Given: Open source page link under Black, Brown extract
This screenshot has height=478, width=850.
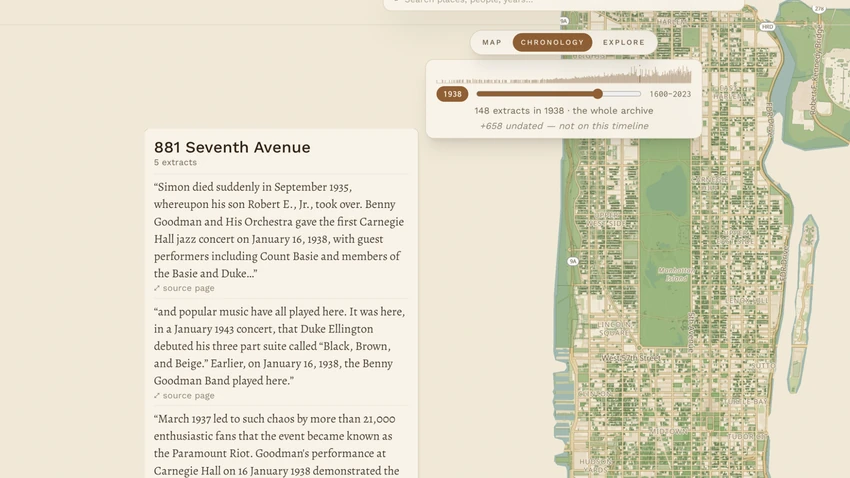Looking at the screenshot, I should click(184, 396).
